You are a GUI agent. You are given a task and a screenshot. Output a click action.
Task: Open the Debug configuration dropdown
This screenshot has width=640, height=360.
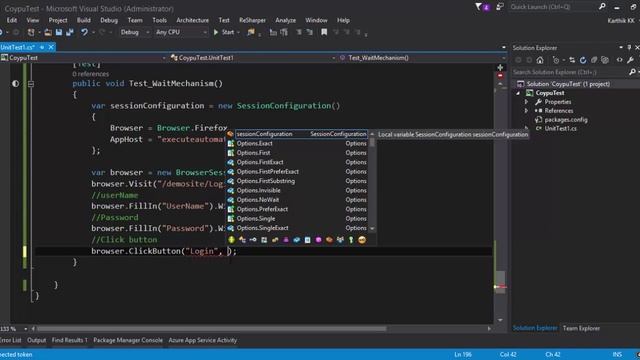[x=134, y=32]
